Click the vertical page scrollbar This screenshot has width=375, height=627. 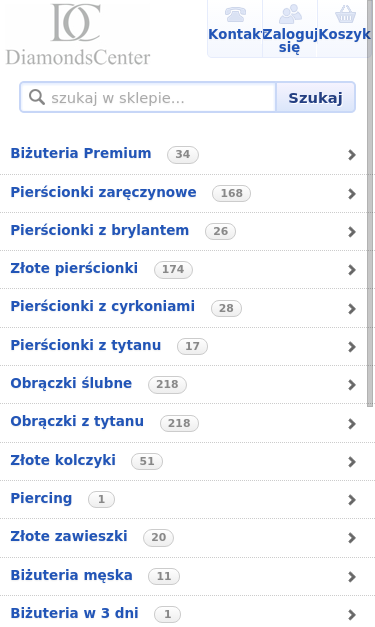(x=370, y=203)
